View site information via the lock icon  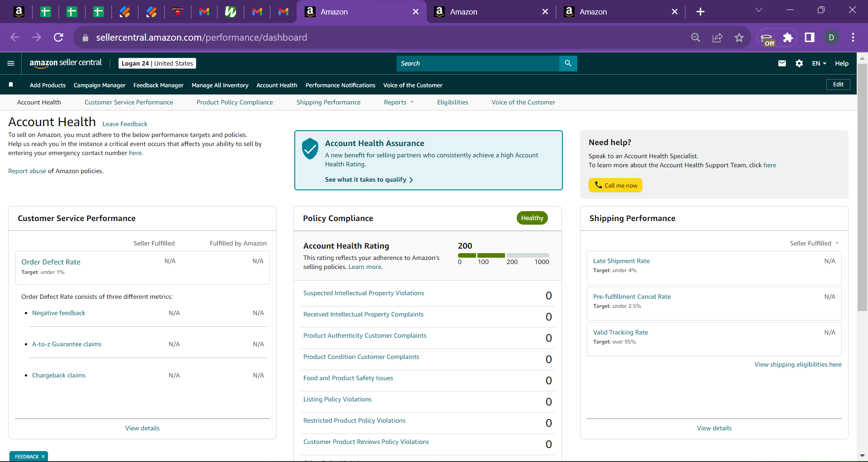coord(85,38)
